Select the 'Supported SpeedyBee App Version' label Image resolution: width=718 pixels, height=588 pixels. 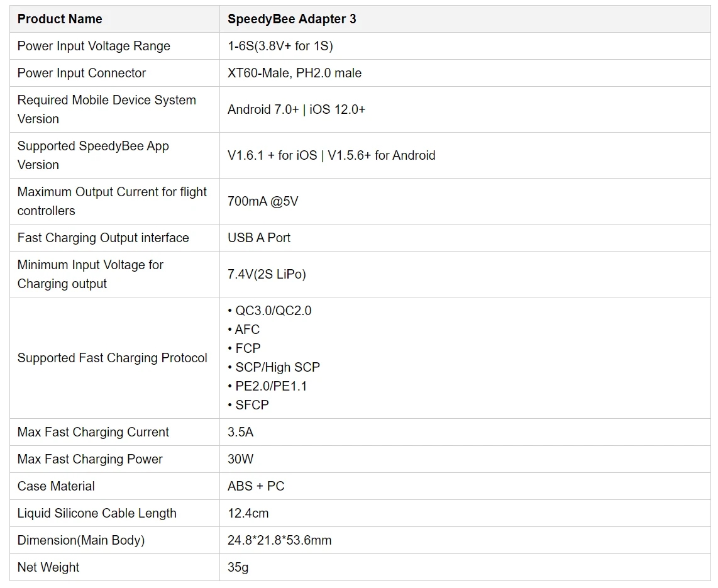click(x=93, y=155)
